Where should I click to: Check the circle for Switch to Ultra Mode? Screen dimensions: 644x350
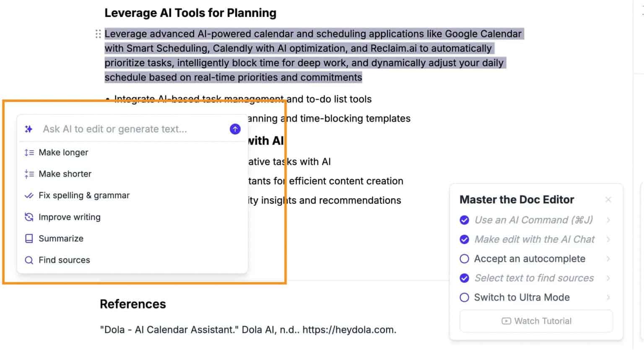pos(464,297)
